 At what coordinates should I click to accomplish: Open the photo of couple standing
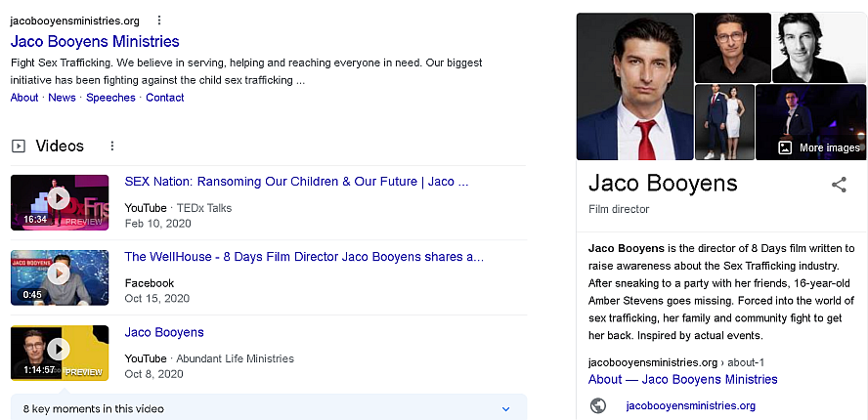pyautogui.click(x=724, y=122)
